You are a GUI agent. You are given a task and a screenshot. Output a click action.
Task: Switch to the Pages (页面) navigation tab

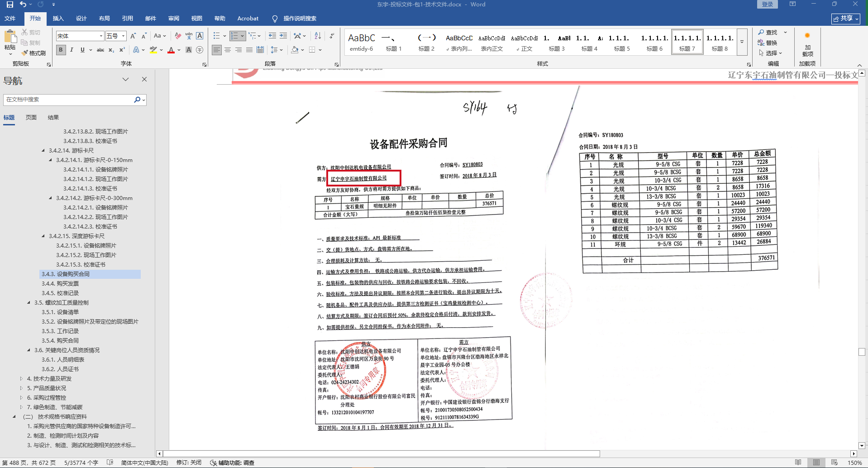[31, 118]
